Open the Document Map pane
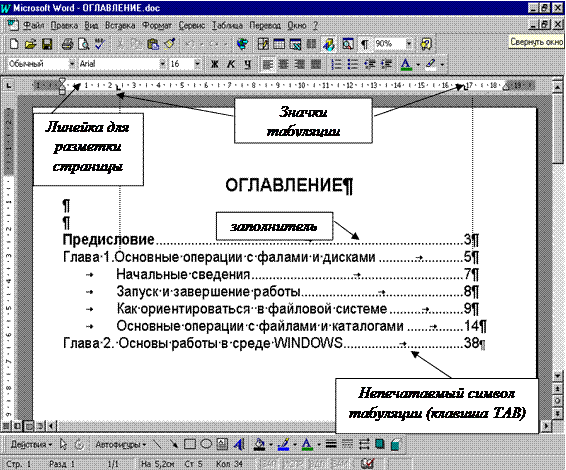The height and width of the screenshot is (470, 566). pyautogui.click(x=348, y=44)
